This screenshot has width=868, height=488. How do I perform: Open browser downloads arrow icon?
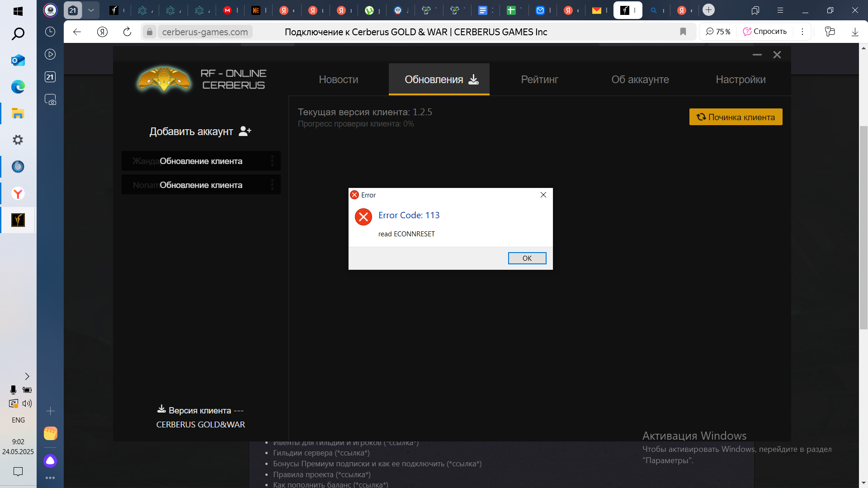tap(855, 32)
